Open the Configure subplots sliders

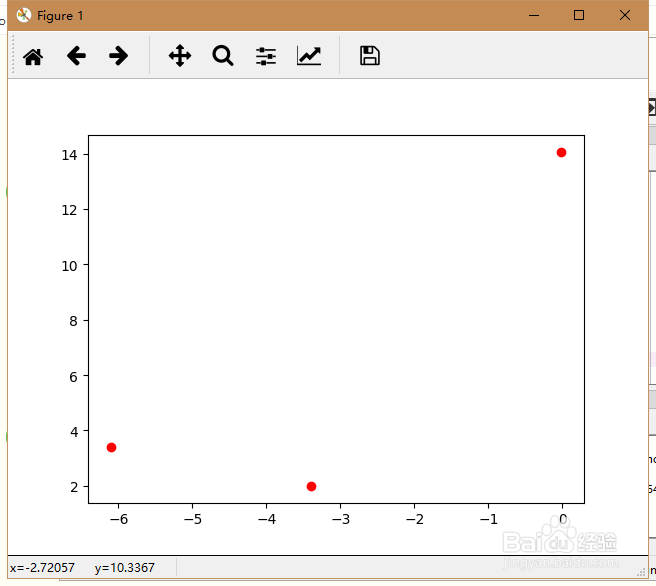[x=266, y=56]
